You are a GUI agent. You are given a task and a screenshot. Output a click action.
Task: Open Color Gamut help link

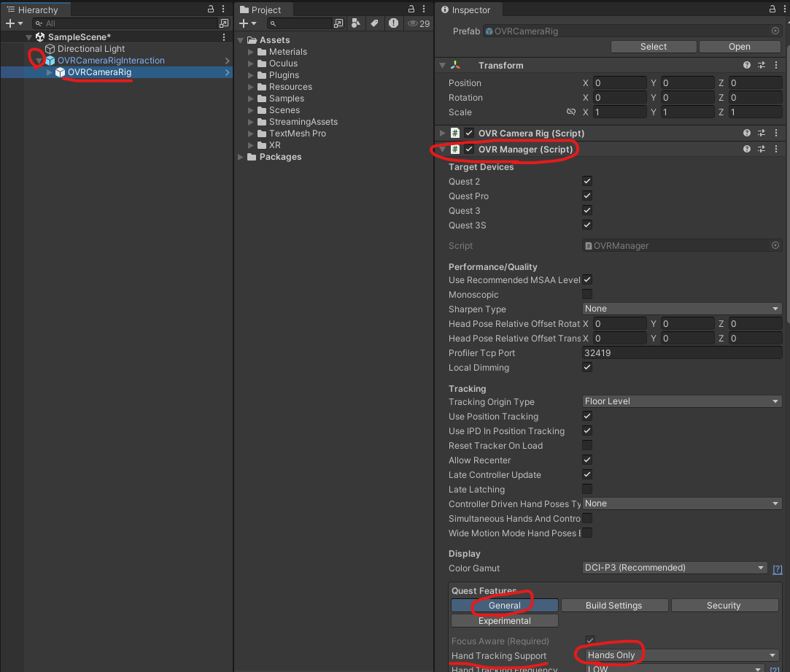[x=778, y=568]
